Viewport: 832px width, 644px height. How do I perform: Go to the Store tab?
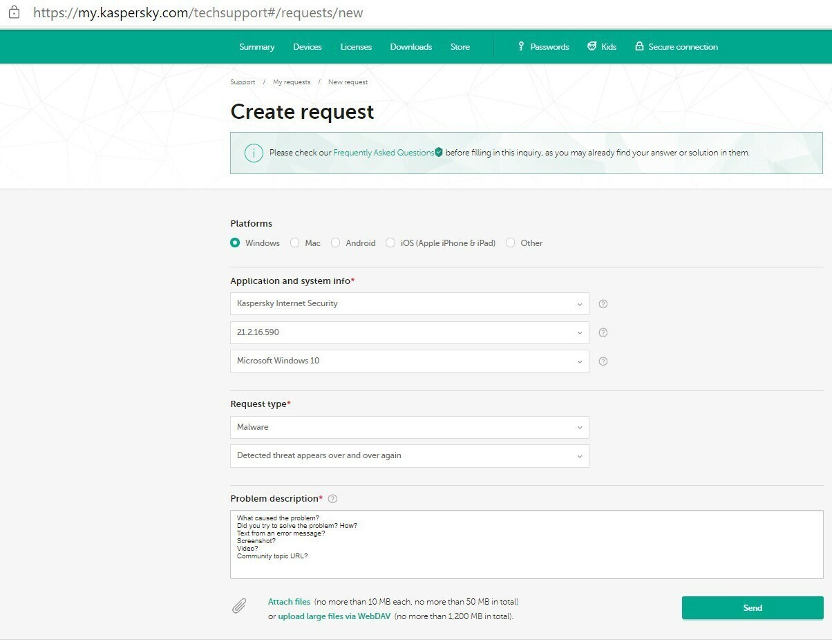coord(460,47)
